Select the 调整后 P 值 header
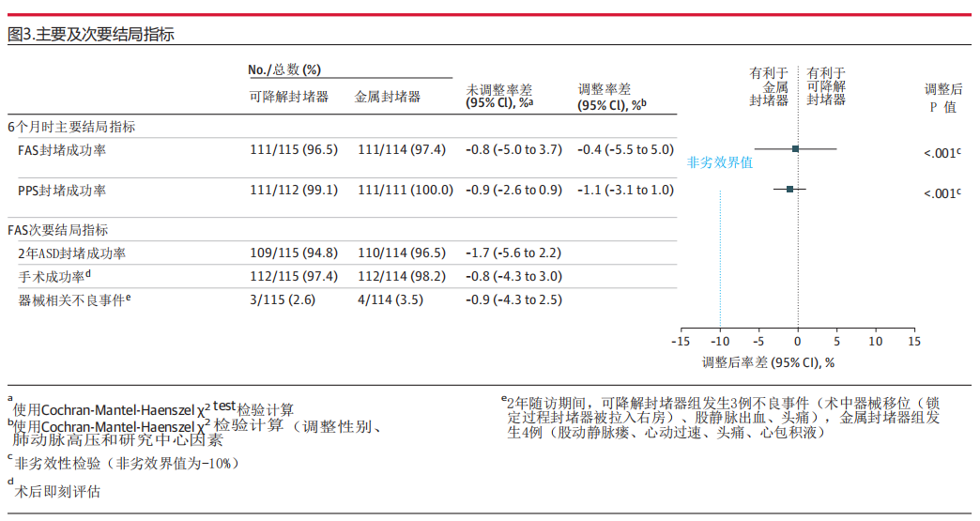The width and height of the screenshot is (980, 521). (x=943, y=98)
